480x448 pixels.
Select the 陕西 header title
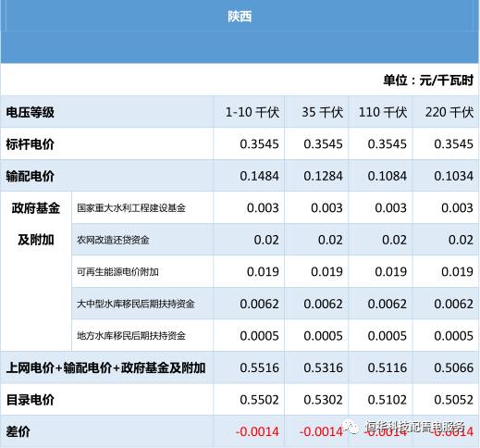240,17
